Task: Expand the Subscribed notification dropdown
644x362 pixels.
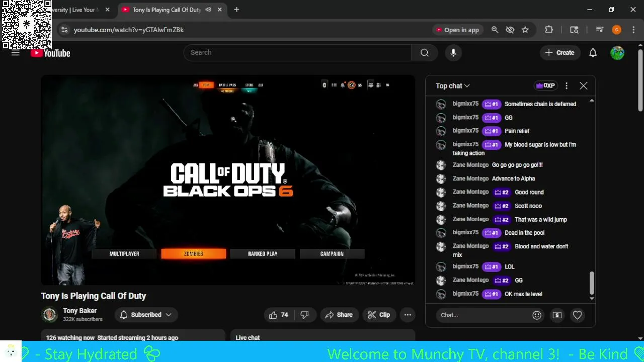Action: click(146, 315)
